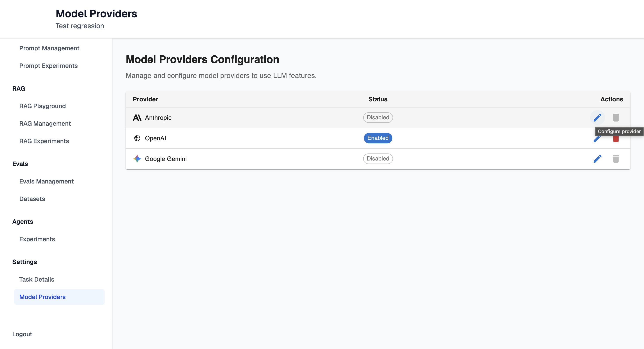Click the trash icon for Anthropic

click(x=616, y=117)
